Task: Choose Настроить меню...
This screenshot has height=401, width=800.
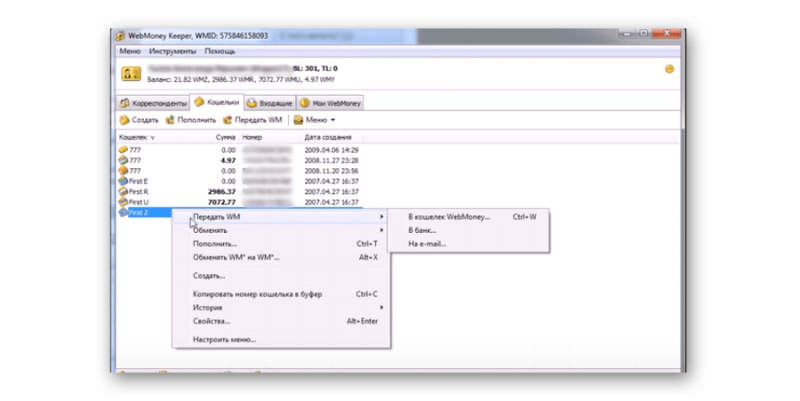Action: [282, 340]
